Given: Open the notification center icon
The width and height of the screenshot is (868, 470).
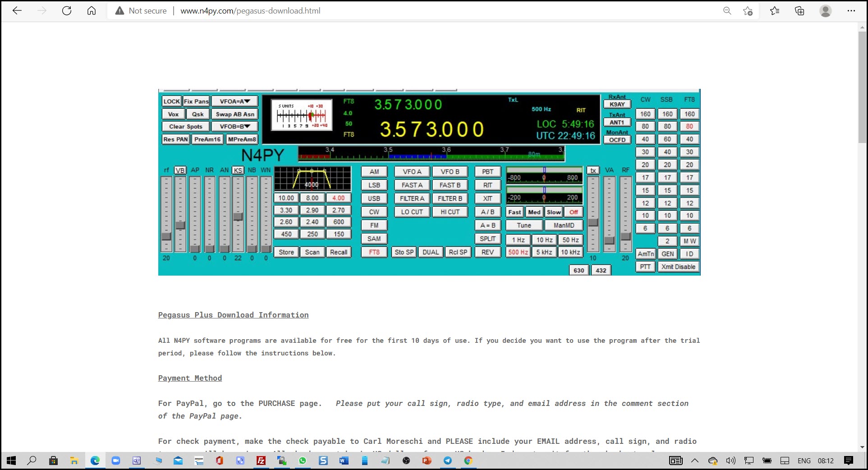Looking at the screenshot, I should pos(848,461).
